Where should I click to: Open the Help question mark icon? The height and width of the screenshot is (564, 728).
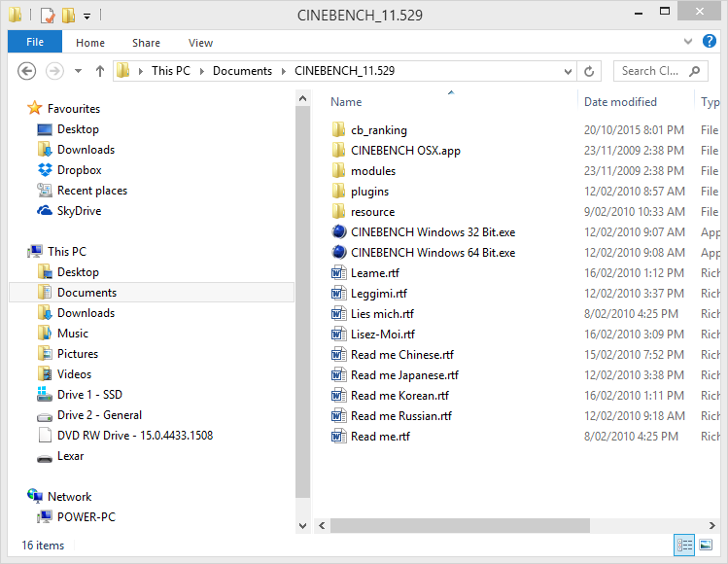pyautogui.click(x=709, y=41)
